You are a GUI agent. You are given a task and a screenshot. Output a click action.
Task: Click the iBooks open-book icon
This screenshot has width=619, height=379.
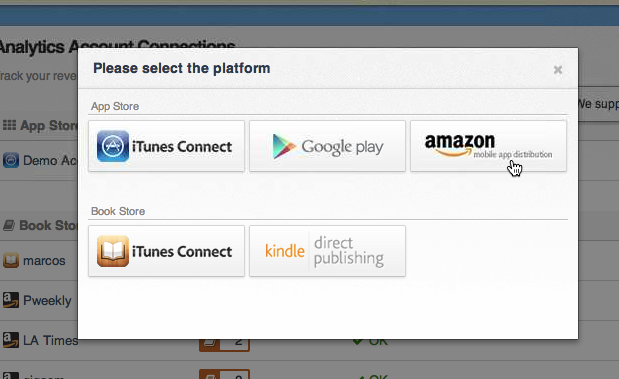pos(113,251)
